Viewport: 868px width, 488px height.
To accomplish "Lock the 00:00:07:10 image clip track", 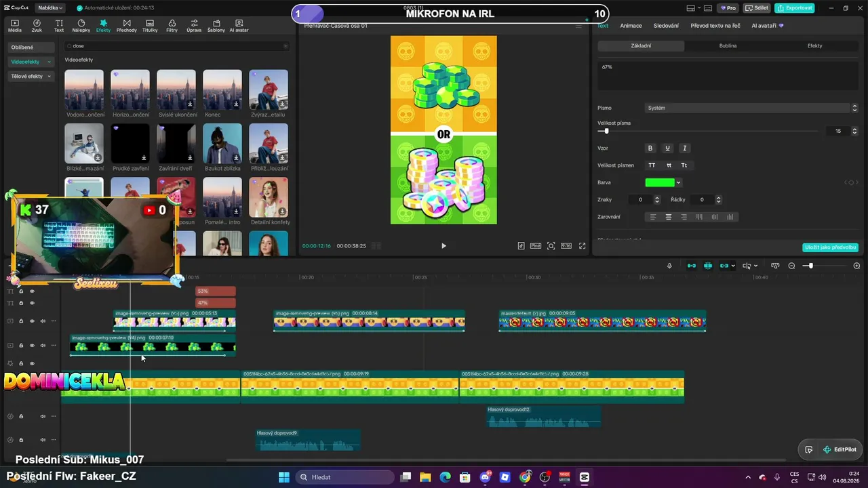I will [x=21, y=346].
